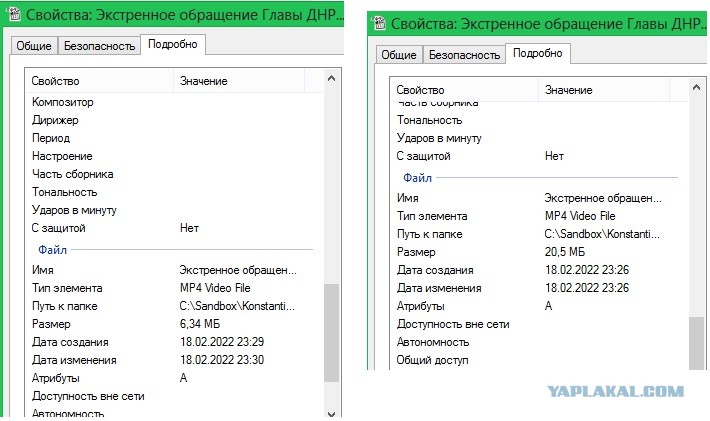This screenshot has height=421, width=710.
Task: Click the left window's title bar file icon
Action: pyautogui.click(x=14, y=14)
